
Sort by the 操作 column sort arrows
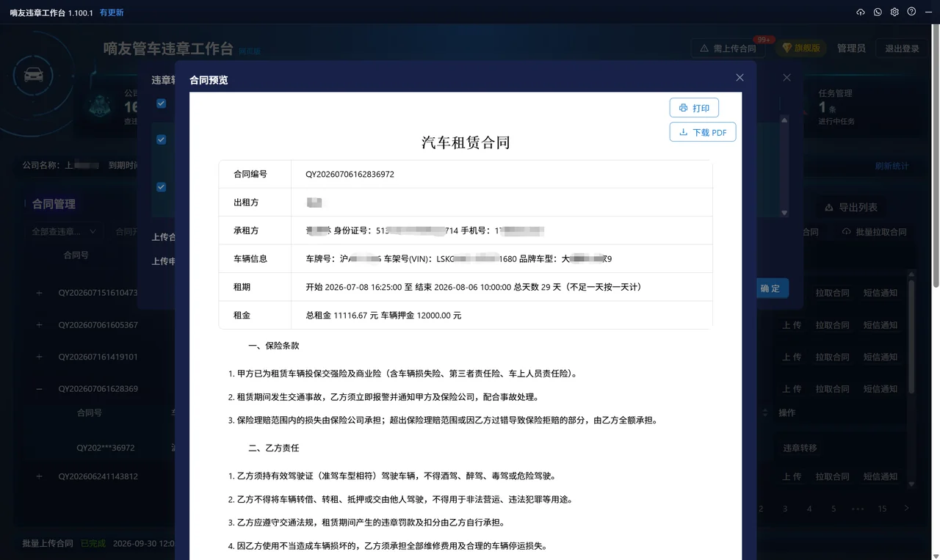(767, 412)
